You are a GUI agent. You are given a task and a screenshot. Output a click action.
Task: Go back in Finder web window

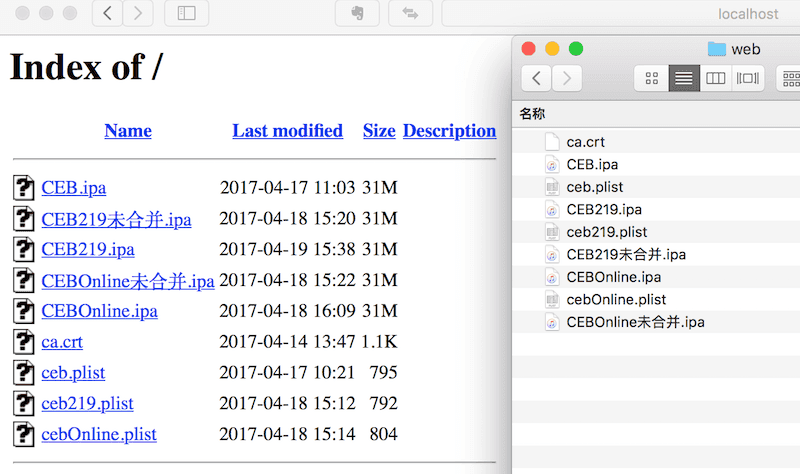coord(536,78)
